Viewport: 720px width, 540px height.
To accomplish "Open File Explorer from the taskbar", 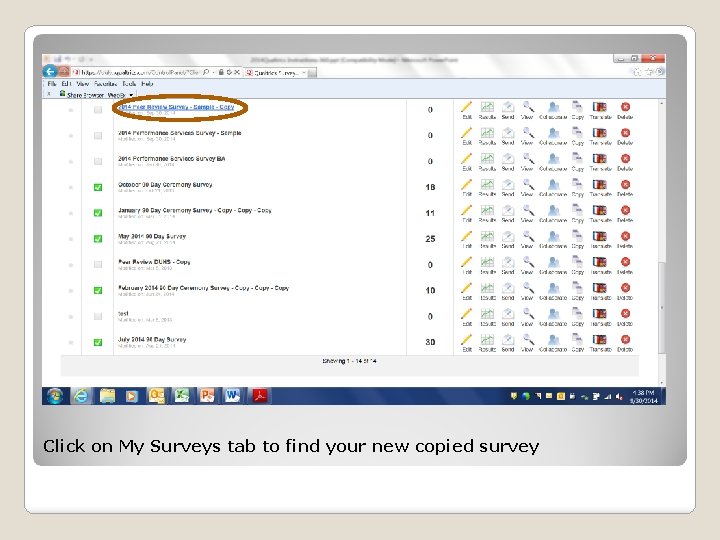I will pos(107,395).
